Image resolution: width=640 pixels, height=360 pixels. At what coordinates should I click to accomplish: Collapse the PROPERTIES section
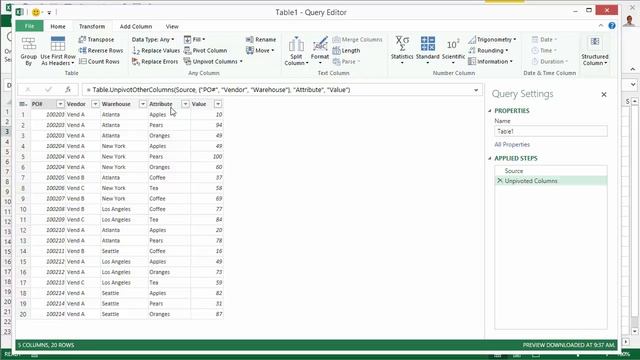coord(490,111)
